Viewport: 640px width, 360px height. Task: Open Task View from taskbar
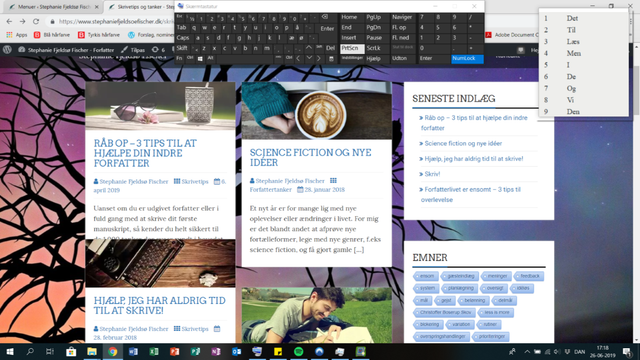tap(50, 351)
